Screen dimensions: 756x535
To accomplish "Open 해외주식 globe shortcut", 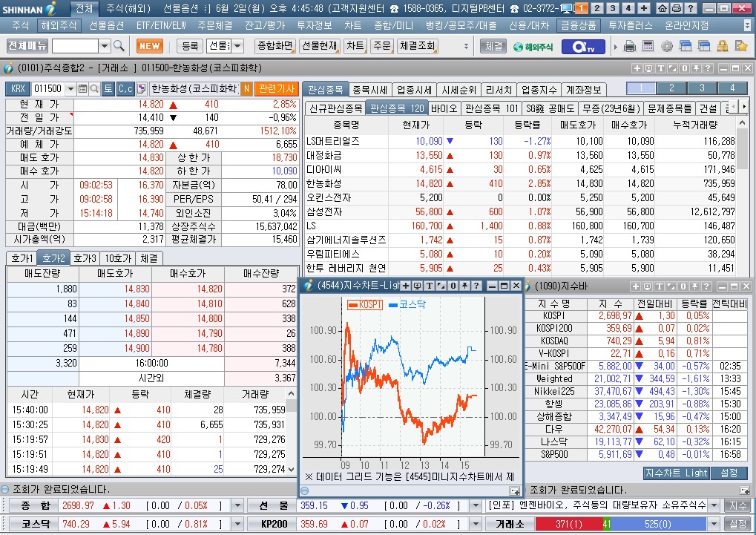I will [533, 47].
